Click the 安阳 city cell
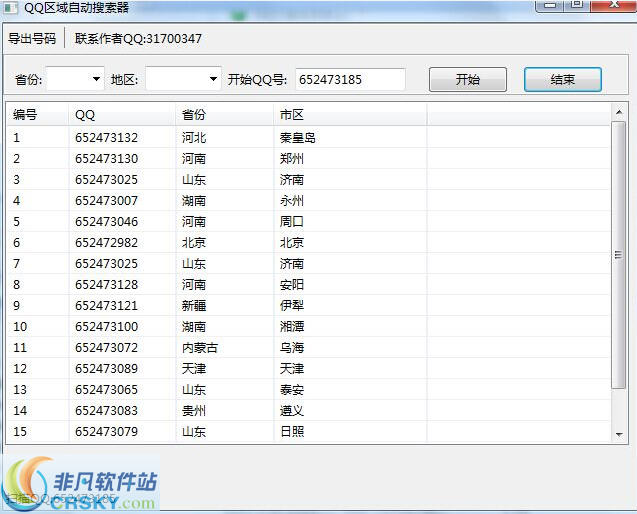This screenshot has height=514, width=637. tap(292, 285)
